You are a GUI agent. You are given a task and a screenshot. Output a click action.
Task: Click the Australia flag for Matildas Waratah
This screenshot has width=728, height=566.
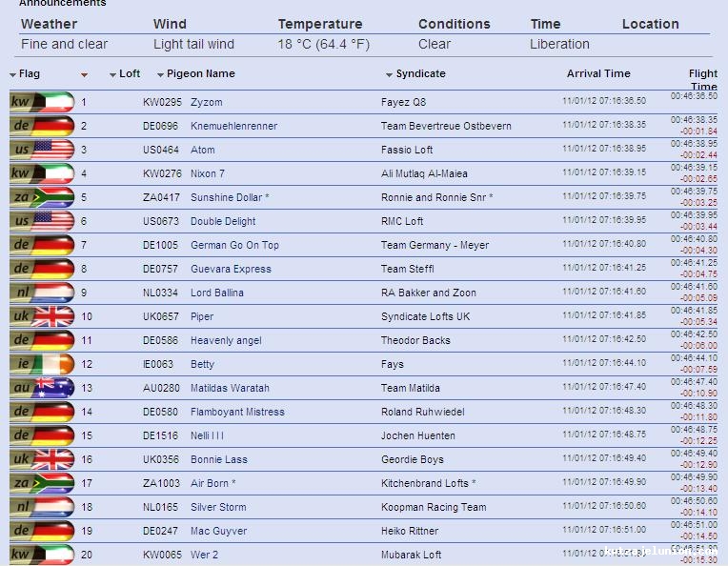point(42,388)
